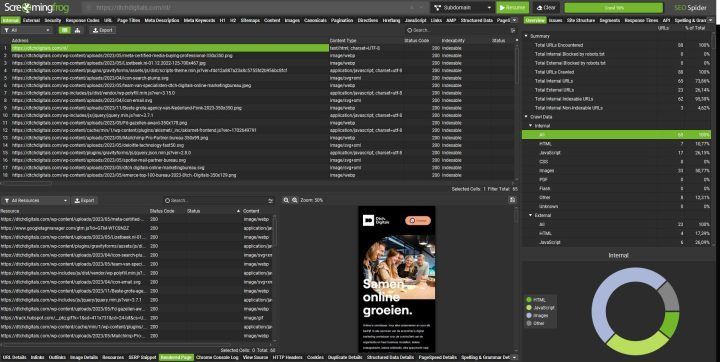This screenshot has width=720, height=362.
Task: Open the Chrome Console Log tab
Action: 217,357
